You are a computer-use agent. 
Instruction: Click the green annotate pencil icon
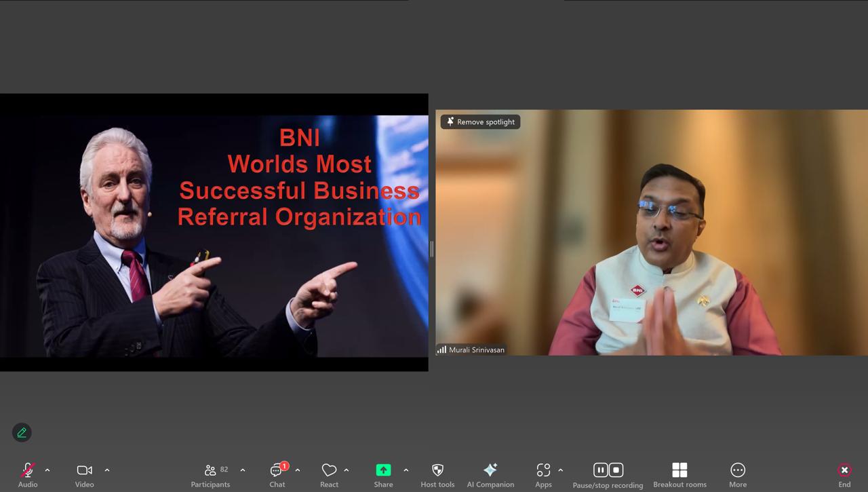point(22,432)
